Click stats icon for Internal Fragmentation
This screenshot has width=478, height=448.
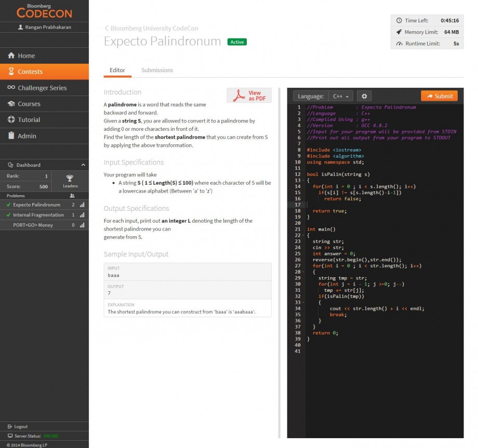(x=83, y=214)
